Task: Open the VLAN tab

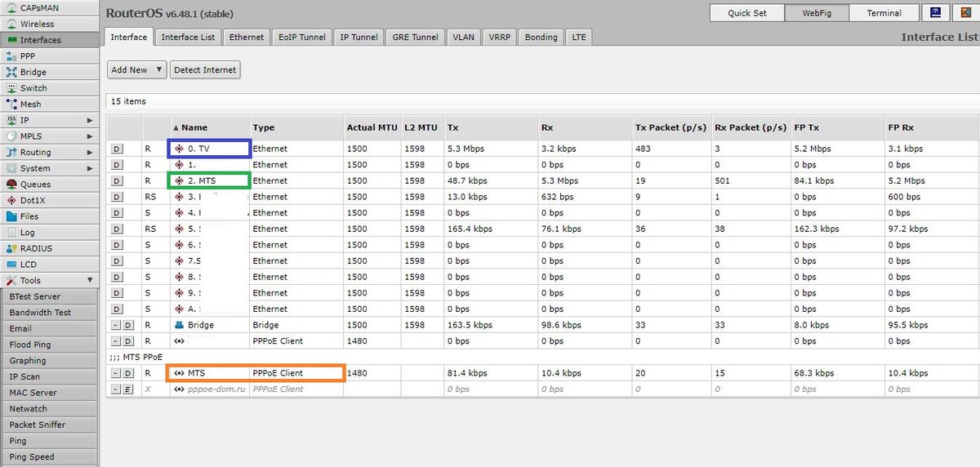Action: coord(463,37)
